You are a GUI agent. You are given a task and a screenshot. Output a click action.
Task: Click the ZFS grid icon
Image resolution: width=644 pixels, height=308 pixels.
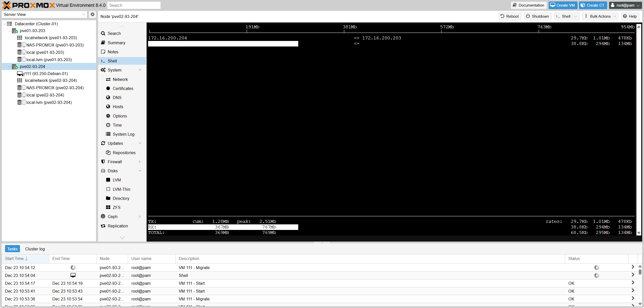(108, 207)
